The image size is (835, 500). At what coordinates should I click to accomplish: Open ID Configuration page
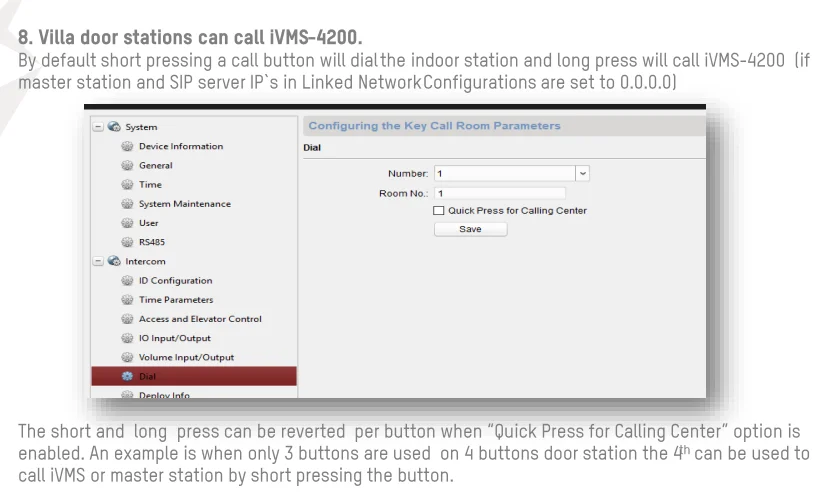175,281
